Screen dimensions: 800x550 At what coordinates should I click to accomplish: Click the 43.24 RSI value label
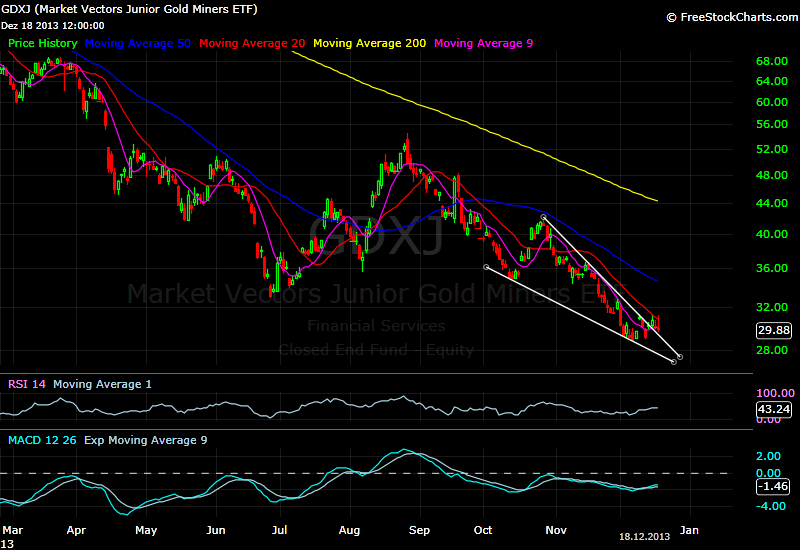[x=774, y=409]
